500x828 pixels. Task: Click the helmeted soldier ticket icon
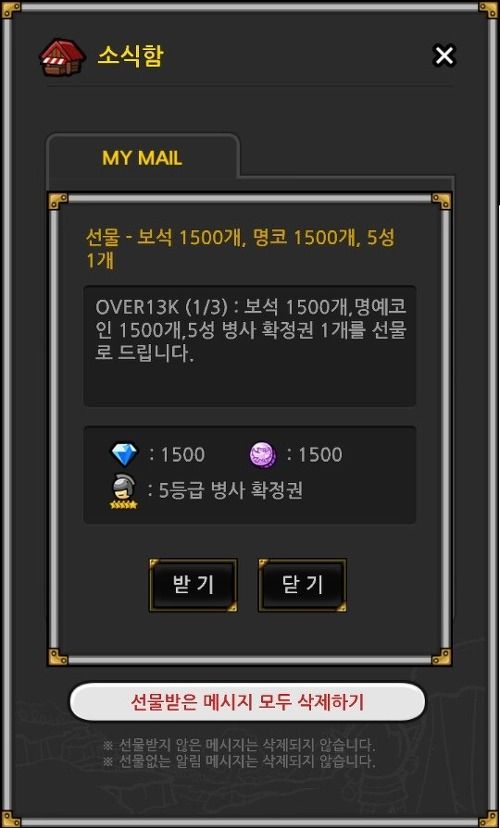tap(123, 490)
